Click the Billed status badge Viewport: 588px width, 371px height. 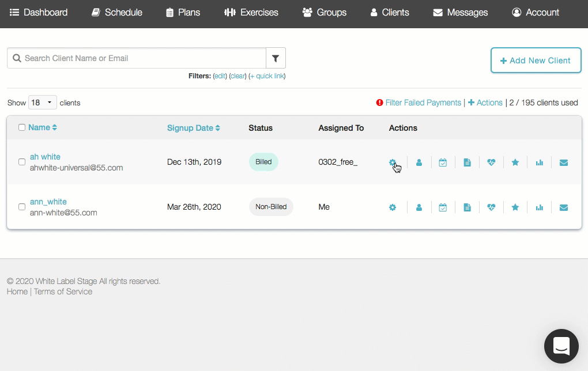[x=263, y=162]
